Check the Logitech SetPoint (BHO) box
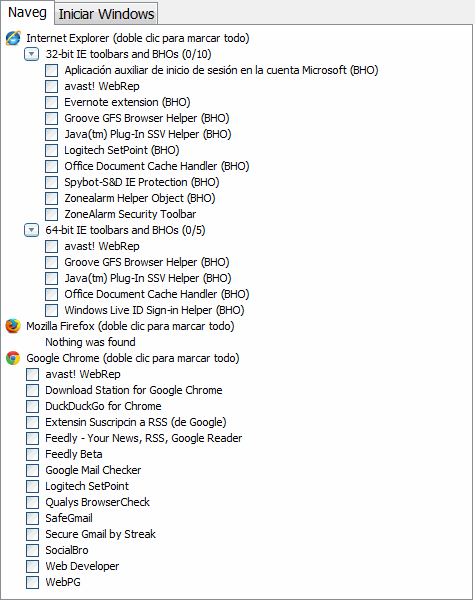Screen dimensions: 475x601 tap(51, 150)
